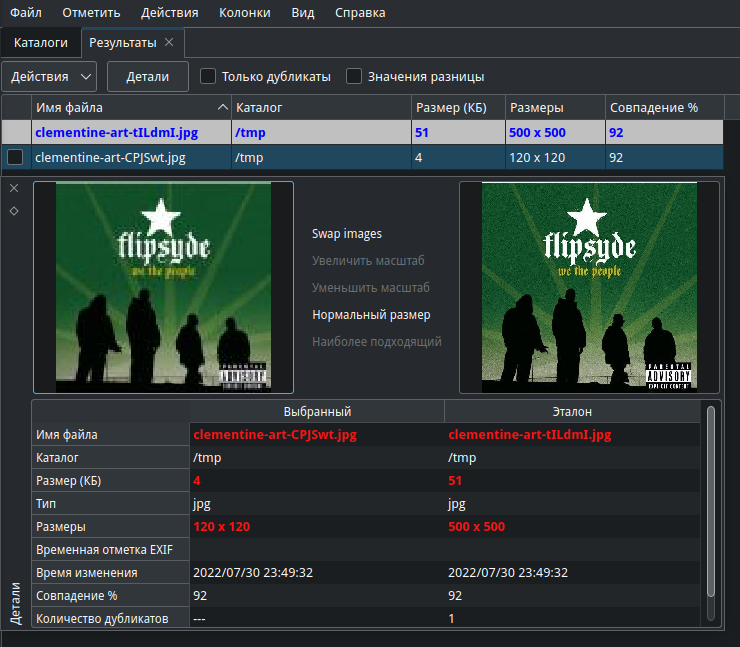Screen dimensions: 740x647
Task: Select row clementine-art-CPJSwt.jpg in results
Action: pos(362,157)
